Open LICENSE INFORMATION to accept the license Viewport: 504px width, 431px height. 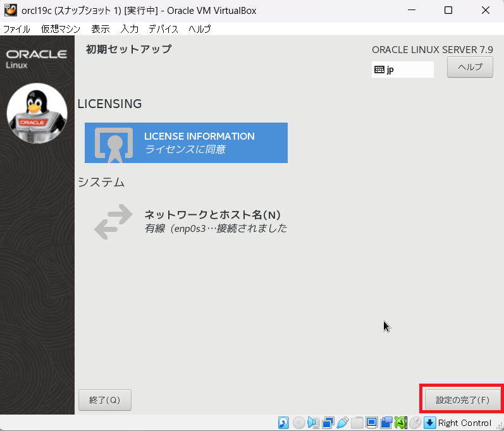coord(186,143)
